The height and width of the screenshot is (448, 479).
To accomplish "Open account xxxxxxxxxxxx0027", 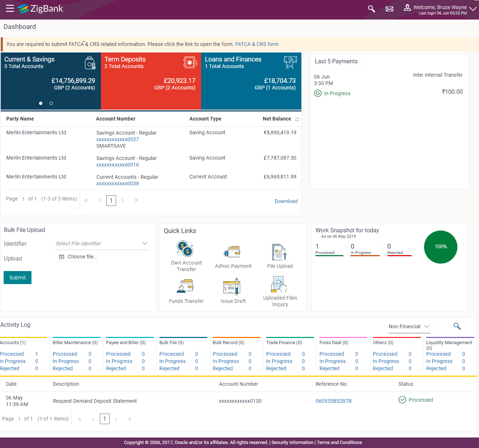I will [x=118, y=139].
